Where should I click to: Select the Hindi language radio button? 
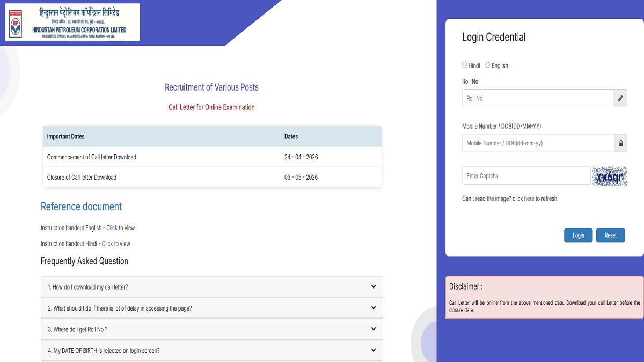point(465,65)
